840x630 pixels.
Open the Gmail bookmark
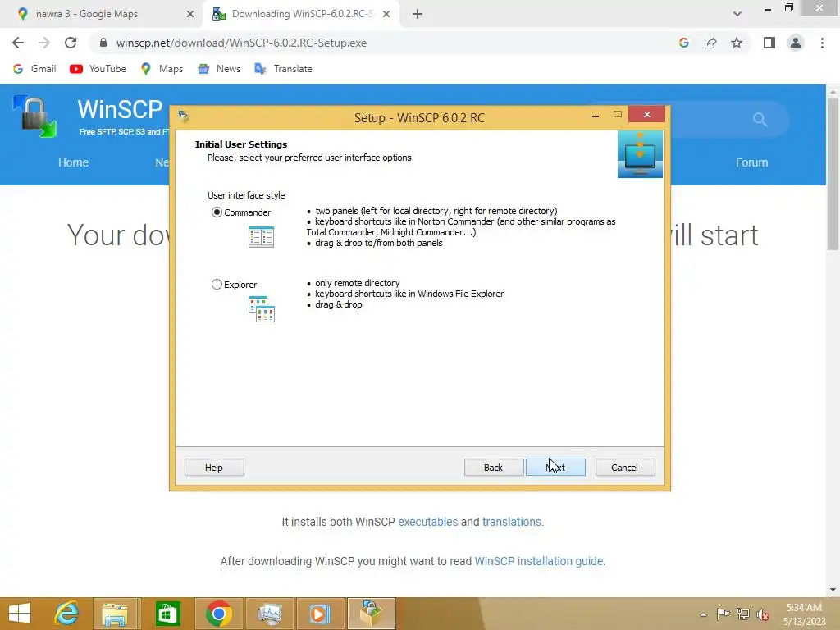[34, 69]
